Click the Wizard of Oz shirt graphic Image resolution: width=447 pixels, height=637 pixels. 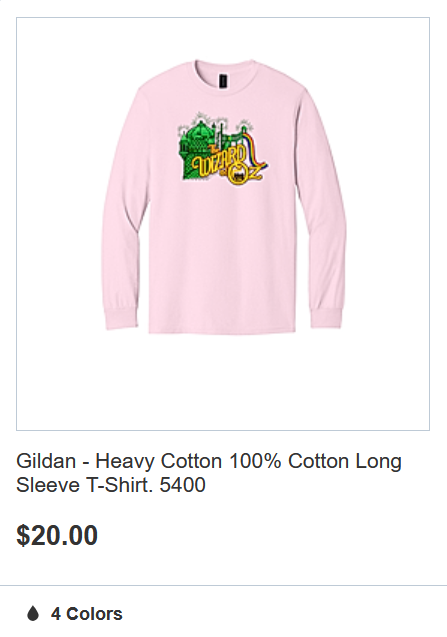[223, 150]
